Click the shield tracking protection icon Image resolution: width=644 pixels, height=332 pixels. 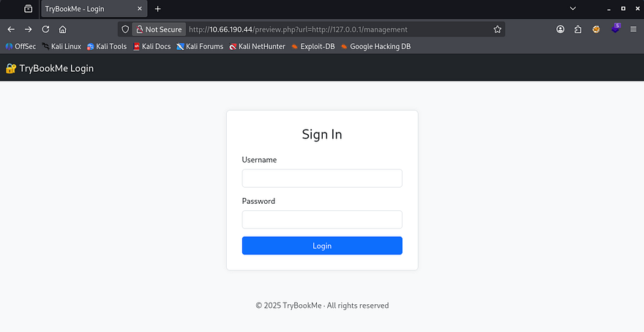point(125,29)
